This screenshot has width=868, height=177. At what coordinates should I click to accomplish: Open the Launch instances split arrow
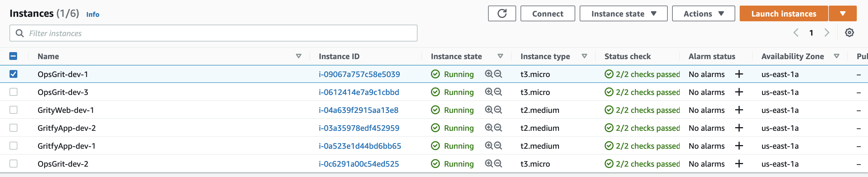pyautogui.click(x=843, y=13)
